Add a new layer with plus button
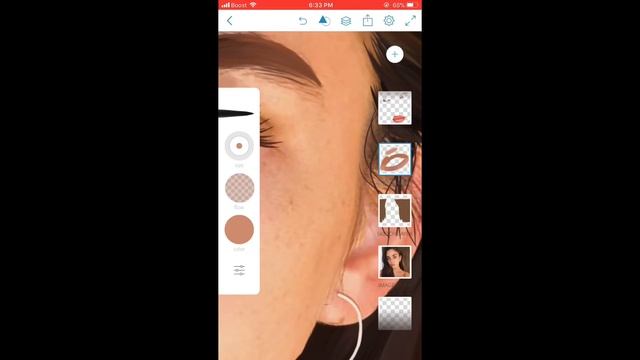The height and width of the screenshot is (360, 640). [395, 54]
